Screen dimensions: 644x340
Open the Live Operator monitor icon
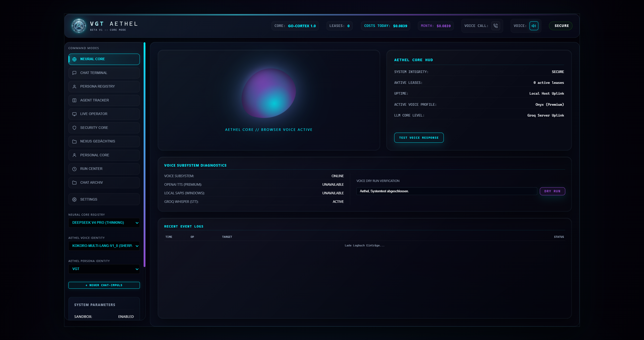coord(74,114)
